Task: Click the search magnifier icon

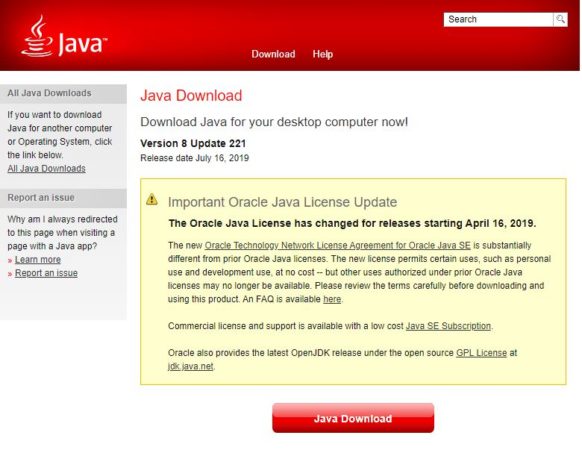Action: pos(560,19)
